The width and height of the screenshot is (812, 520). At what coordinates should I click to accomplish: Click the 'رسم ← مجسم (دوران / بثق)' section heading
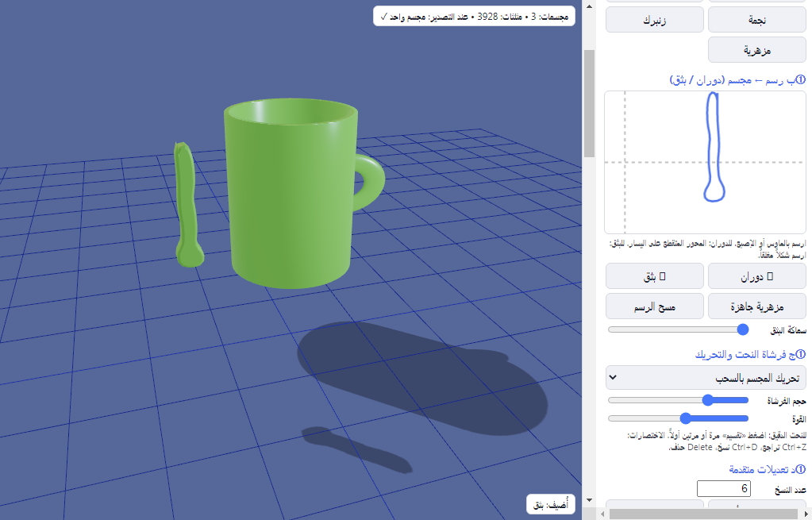coord(738,80)
